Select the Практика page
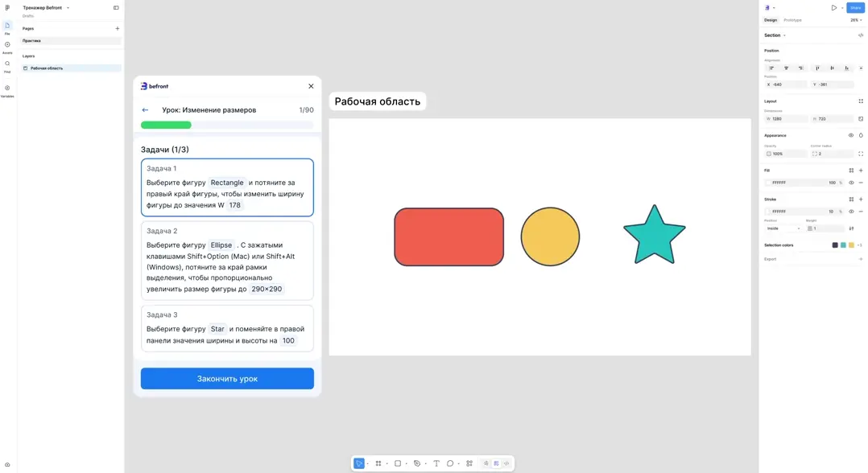 pos(70,41)
